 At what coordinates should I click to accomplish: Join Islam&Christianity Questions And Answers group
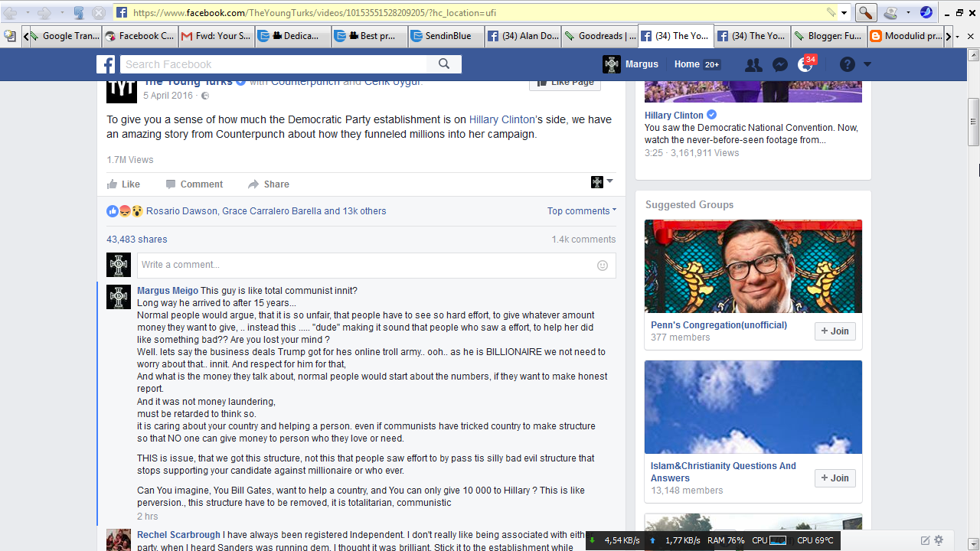[x=835, y=478]
